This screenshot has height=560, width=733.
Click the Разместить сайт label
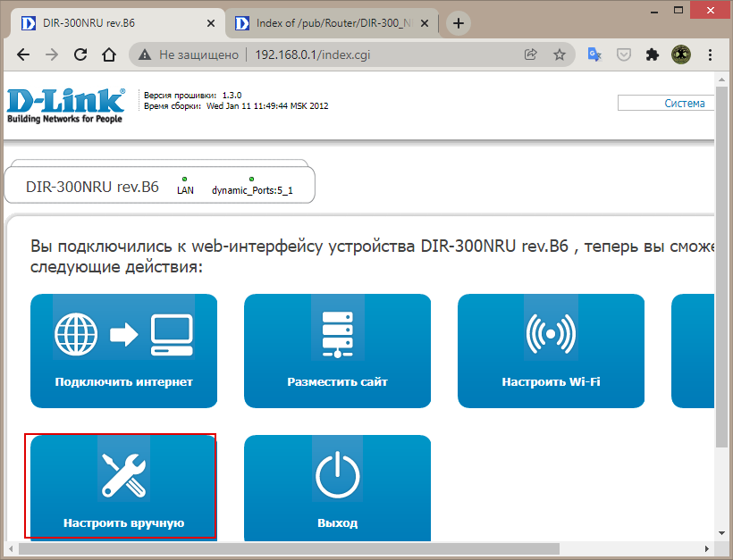pos(338,382)
